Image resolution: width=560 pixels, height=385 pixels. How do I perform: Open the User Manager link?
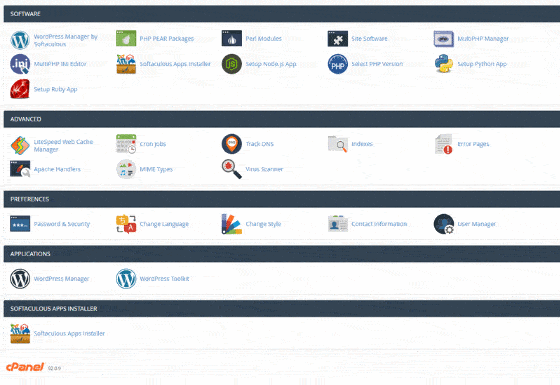(477, 224)
